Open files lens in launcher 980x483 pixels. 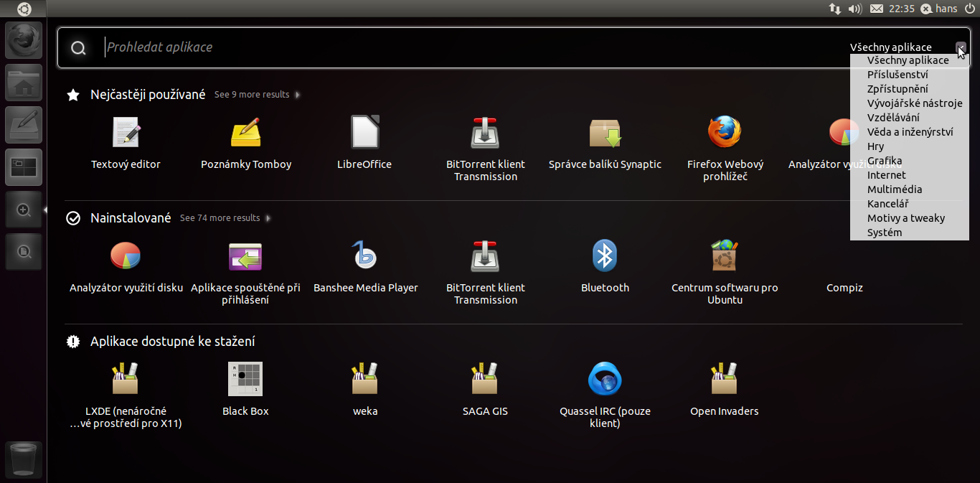click(24, 251)
